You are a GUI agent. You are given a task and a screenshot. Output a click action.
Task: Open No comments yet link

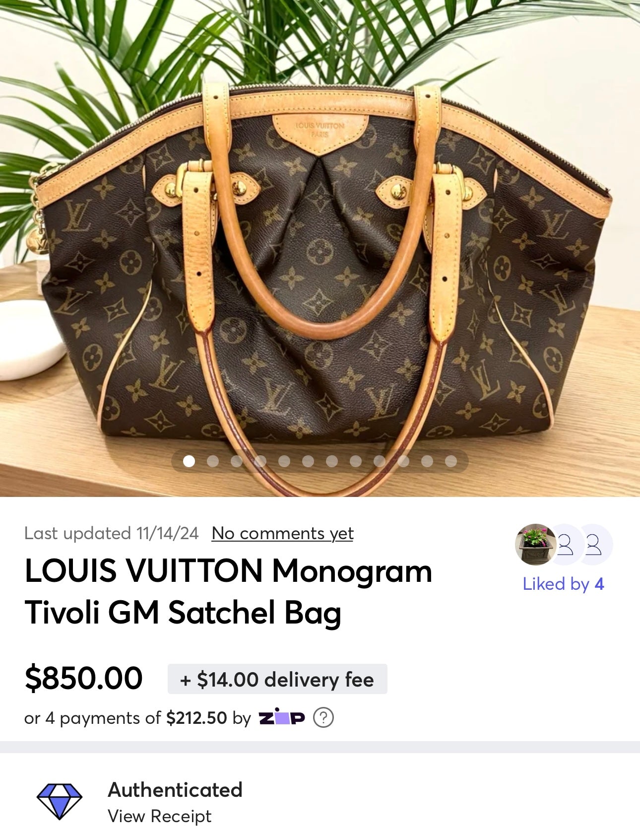click(282, 533)
